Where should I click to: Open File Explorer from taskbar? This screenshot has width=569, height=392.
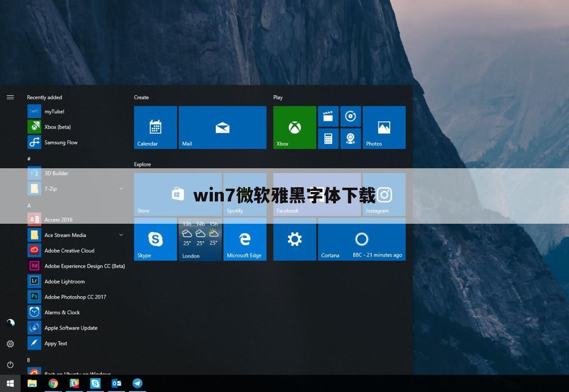[32, 383]
